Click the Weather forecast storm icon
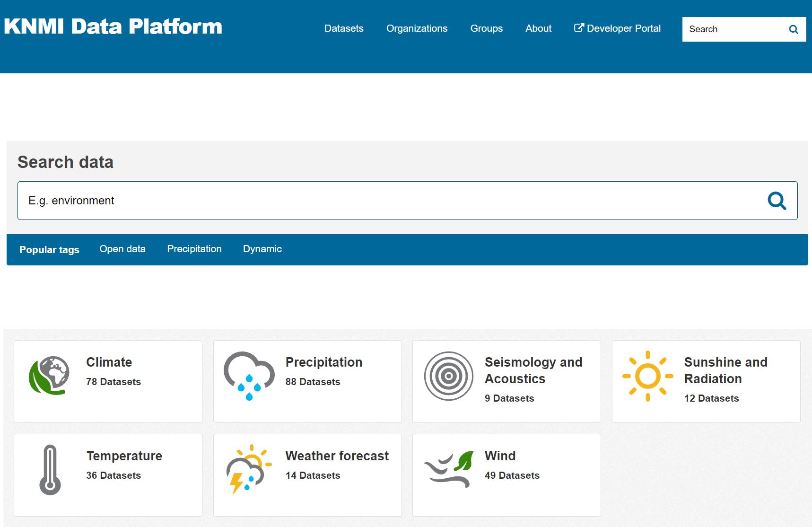Image resolution: width=812 pixels, height=527 pixels. [249, 469]
